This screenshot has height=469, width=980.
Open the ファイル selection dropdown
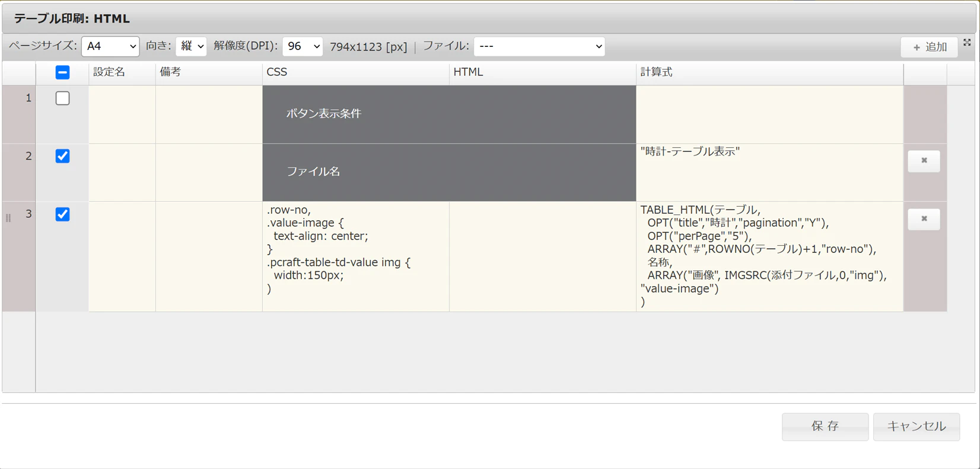coord(539,46)
